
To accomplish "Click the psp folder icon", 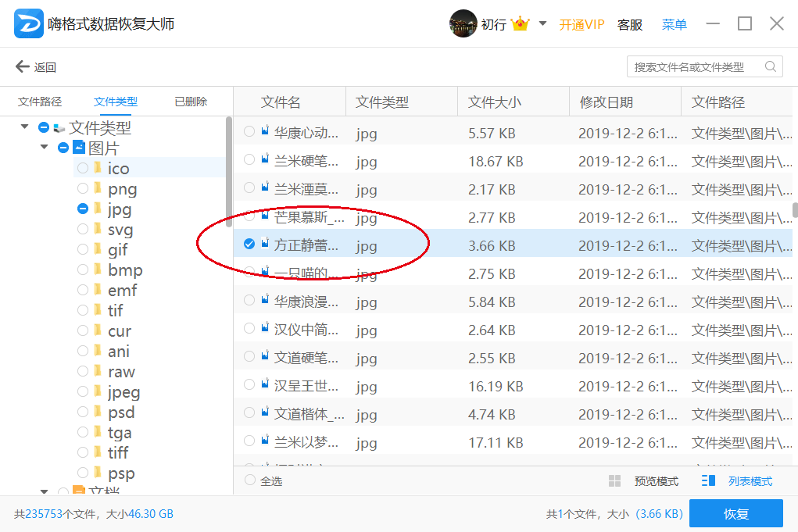I will click(98, 472).
